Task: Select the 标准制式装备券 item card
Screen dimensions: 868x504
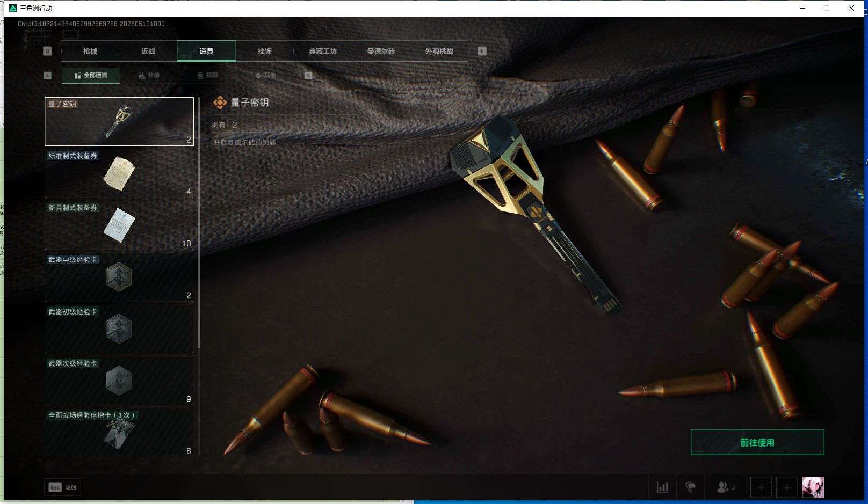Action: 119,173
